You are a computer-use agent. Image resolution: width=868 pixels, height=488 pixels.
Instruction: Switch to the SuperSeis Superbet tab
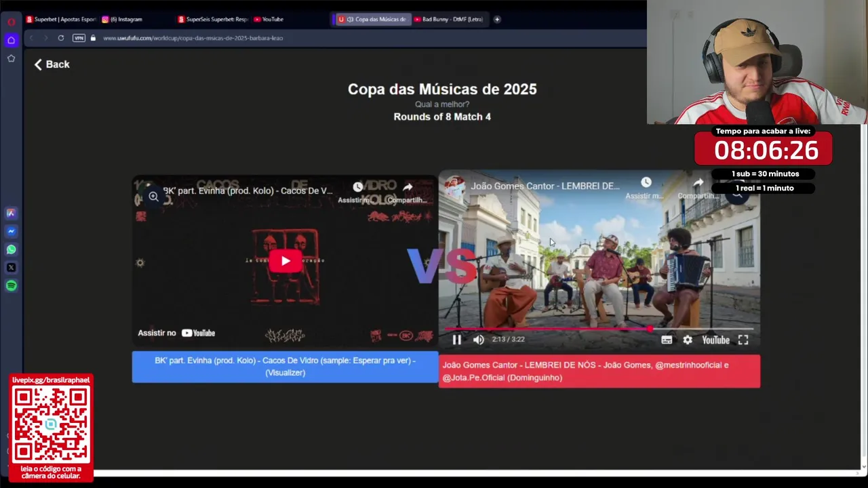[213, 19]
